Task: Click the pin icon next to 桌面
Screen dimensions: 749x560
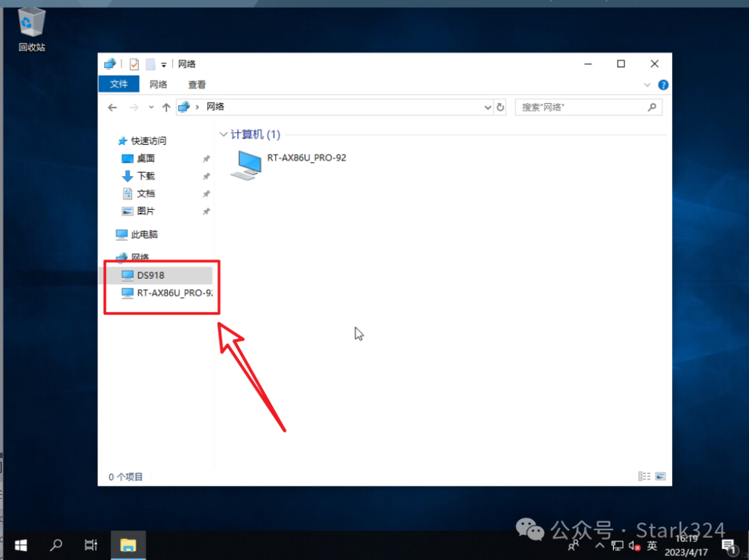Action: [207, 159]
